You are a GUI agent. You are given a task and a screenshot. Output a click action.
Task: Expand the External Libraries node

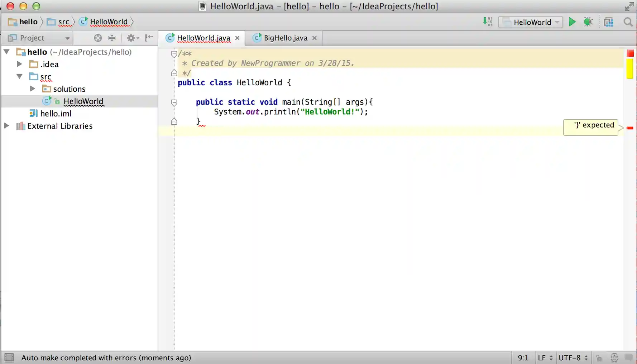[x=7, y=126]
